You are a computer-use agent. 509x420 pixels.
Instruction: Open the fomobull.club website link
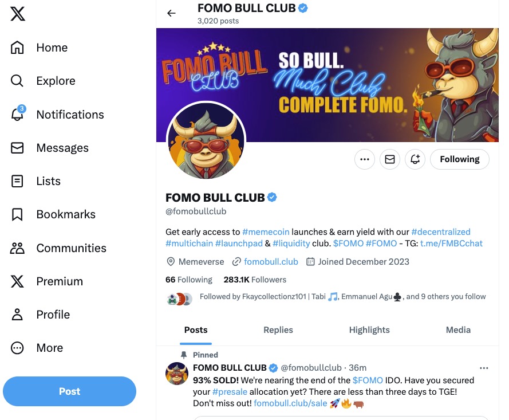pyautogui.click(x=270, y=262)
